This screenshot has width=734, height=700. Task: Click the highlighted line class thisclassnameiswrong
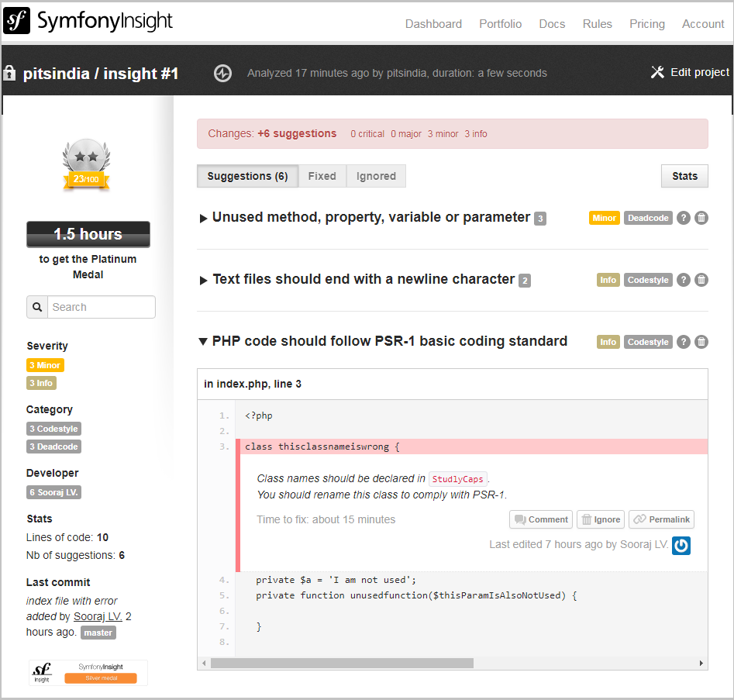tap(472, 447)
